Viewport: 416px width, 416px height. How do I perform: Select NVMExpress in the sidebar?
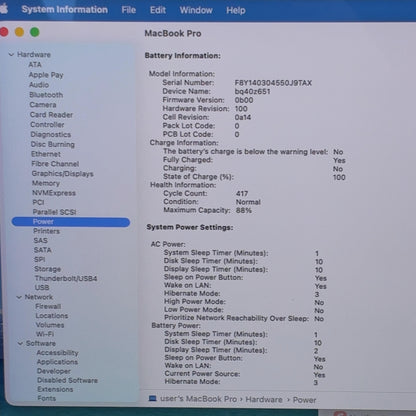pyautogui.click(x=54, y=193)
